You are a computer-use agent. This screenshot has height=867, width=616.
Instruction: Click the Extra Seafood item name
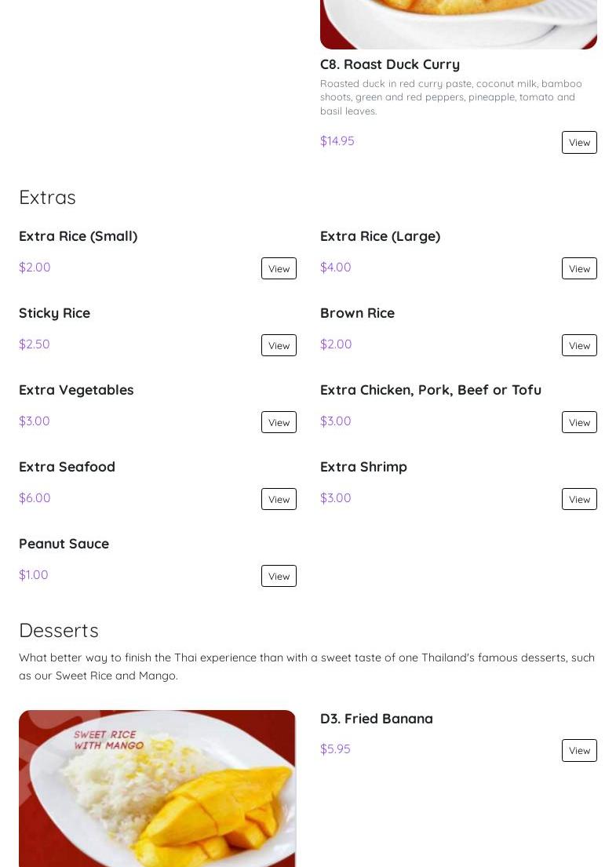point(67,467)
